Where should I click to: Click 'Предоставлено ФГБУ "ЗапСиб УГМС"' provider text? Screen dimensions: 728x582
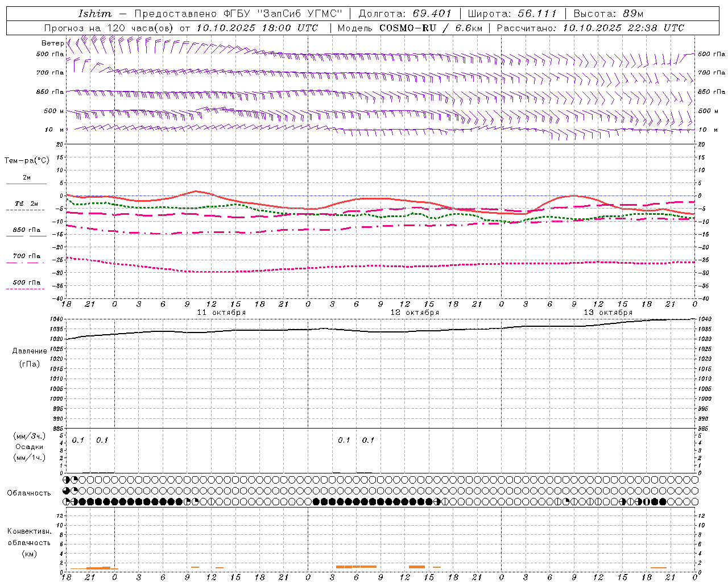[x=238, y=14]
